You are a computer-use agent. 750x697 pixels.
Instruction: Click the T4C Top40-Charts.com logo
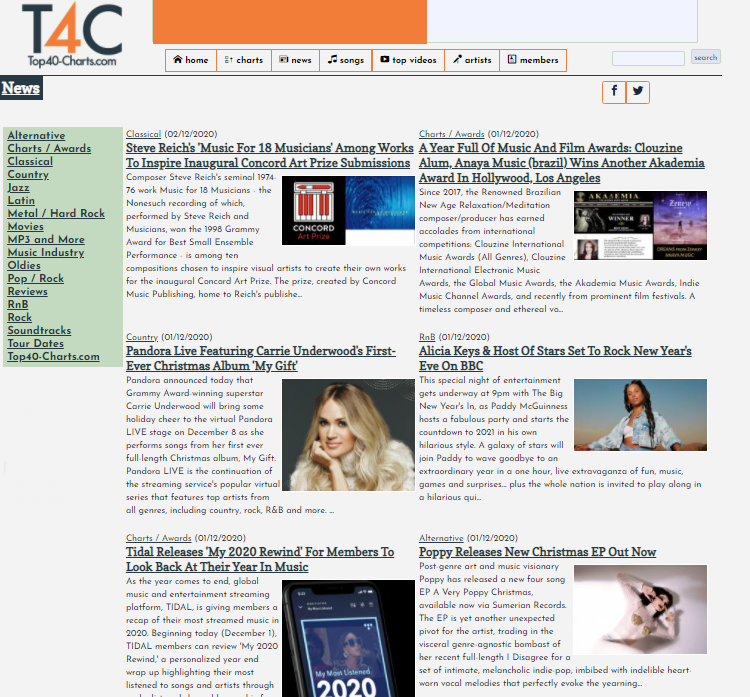(x=72, y=34)
